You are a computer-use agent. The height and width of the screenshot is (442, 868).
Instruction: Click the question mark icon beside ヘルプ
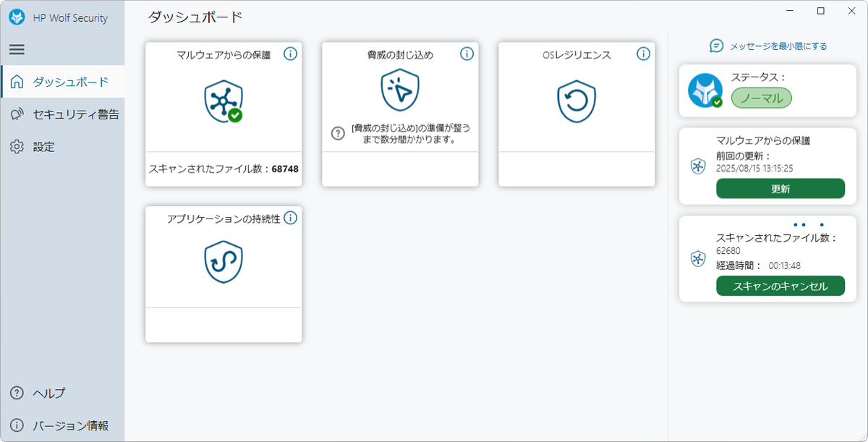pos(17,393)
